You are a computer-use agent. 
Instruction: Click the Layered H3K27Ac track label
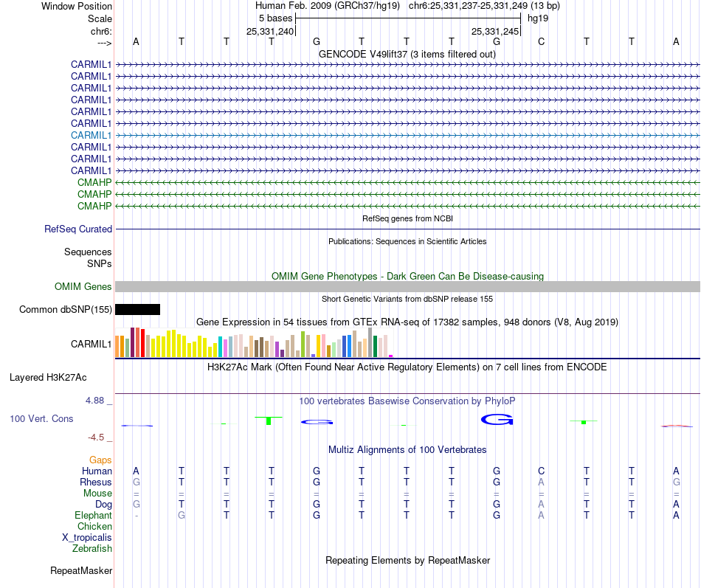click(48, 378)
